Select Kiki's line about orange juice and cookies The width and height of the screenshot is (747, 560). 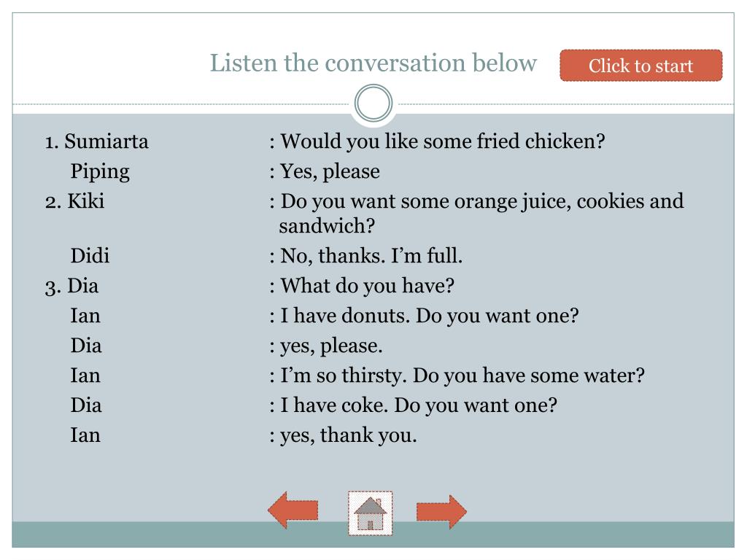pyautogui.click(x=481, y=214)
